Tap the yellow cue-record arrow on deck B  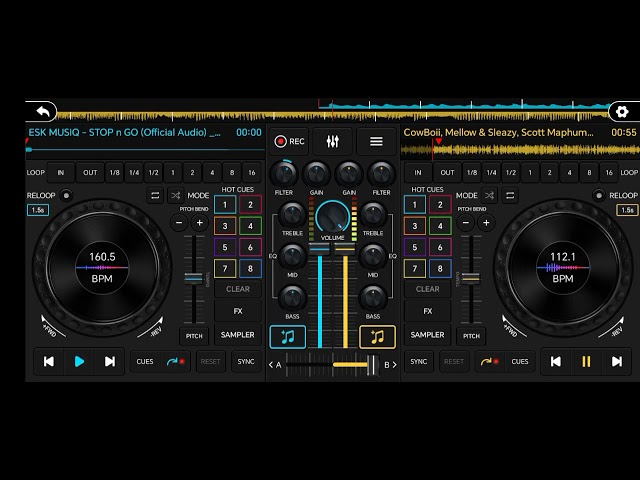coord(489,361)
